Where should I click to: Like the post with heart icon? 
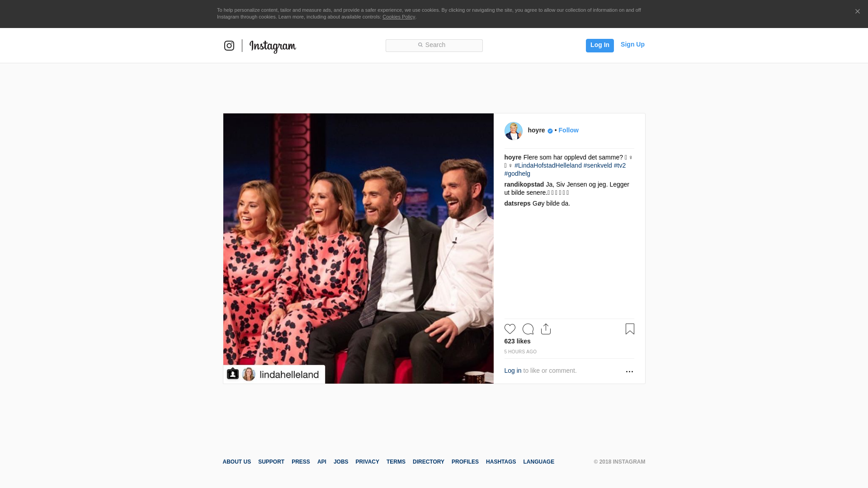509,329
